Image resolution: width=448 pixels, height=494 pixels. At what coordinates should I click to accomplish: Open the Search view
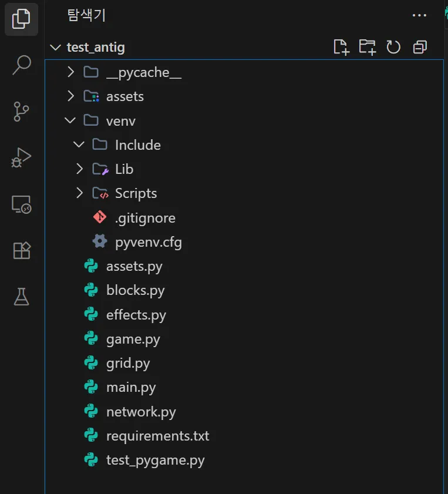pos(21,65)
